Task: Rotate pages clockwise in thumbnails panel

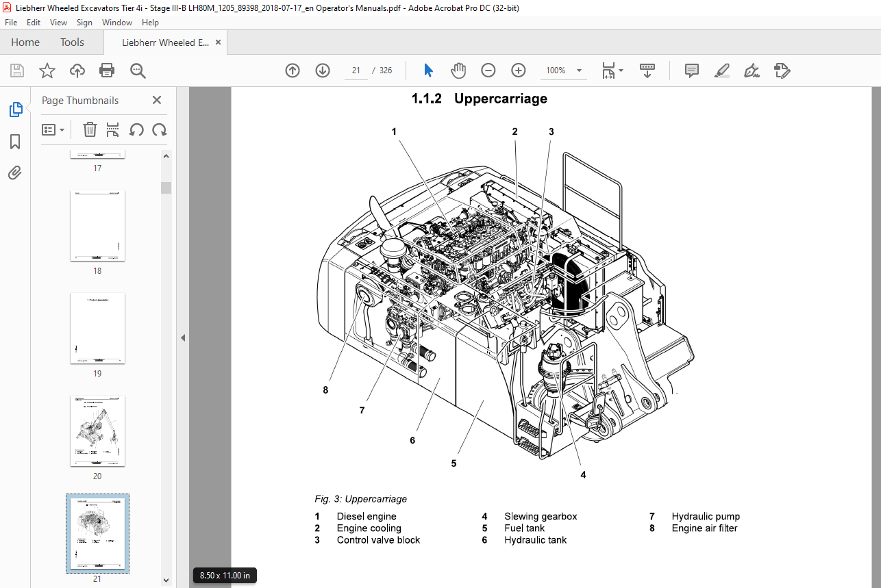Action: click(160, 130)
